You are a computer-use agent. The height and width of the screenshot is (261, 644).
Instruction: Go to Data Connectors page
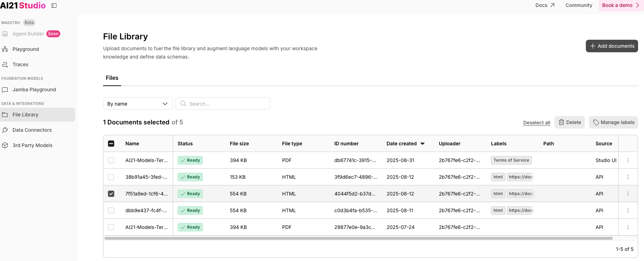coord(32,130)
